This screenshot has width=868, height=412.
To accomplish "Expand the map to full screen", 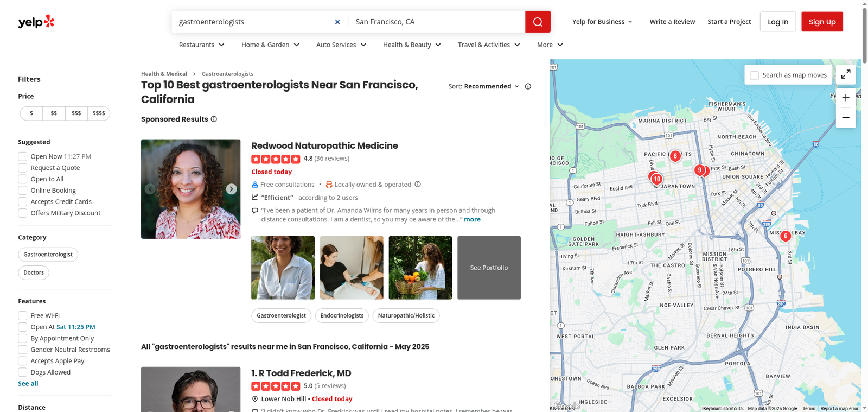I will [846, 75].
